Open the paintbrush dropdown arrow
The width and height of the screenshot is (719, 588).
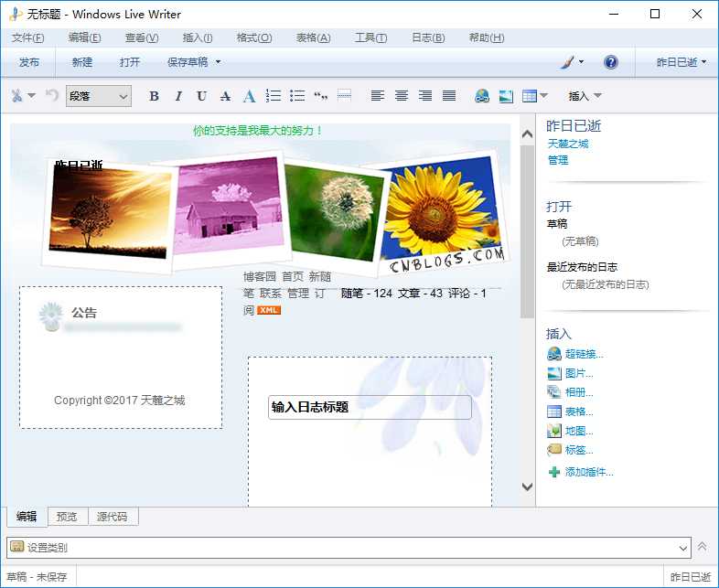point(582,61)
